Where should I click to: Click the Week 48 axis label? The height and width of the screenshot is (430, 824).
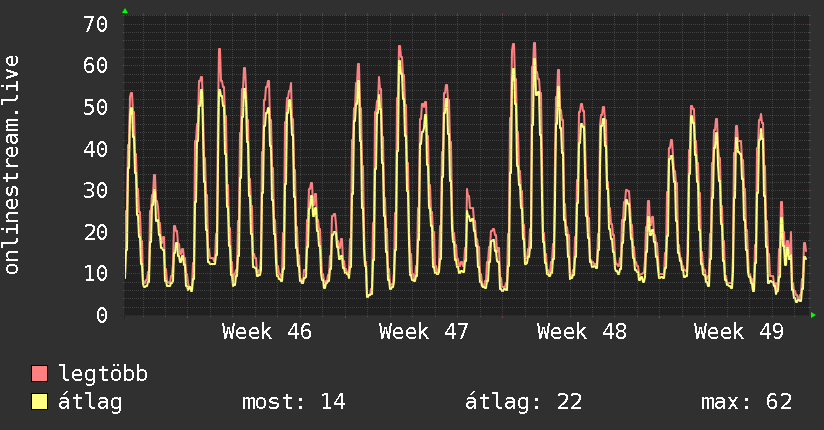[582, 332]
